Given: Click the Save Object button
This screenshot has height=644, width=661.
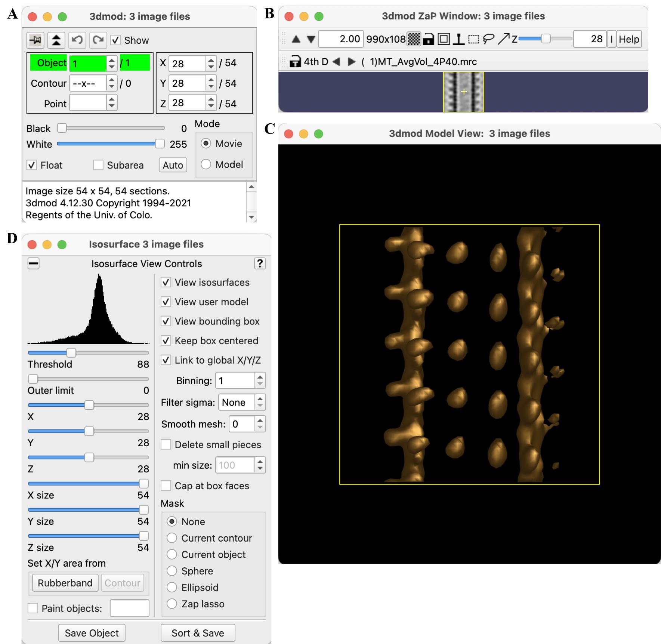Looking at the screenshot, I should (92, 633).
